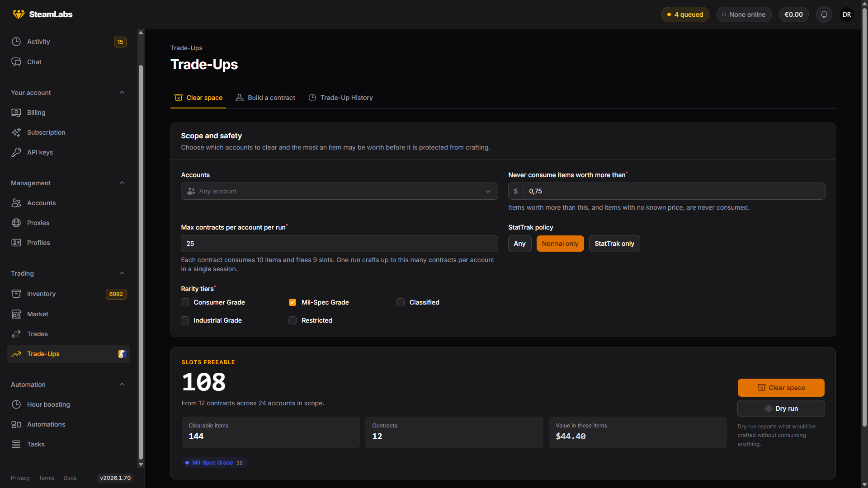Click the SteamLabs diamond logo icon
Image resolution: width=868 pixels, height=488 pixels.
(x=19, y=14)
